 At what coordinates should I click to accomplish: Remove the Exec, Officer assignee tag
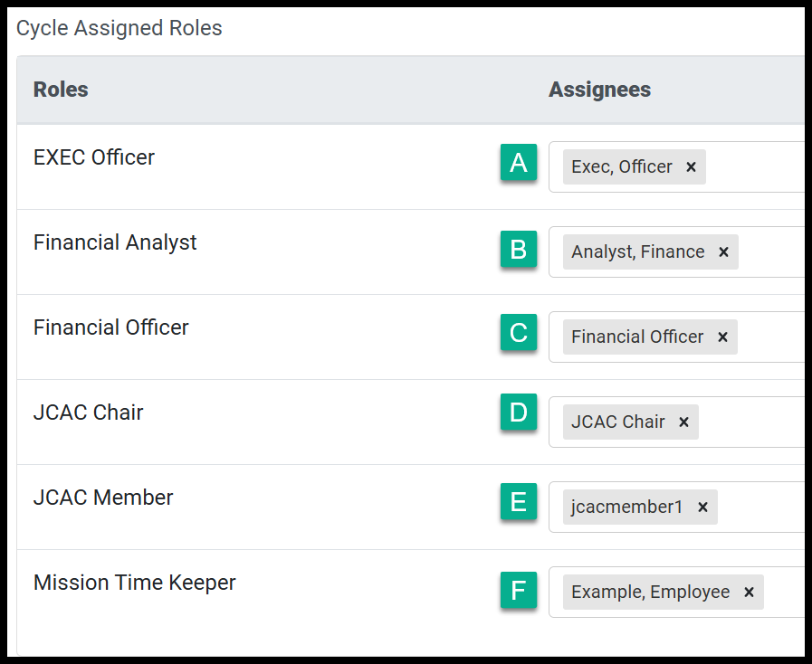(x=691, y=167)
